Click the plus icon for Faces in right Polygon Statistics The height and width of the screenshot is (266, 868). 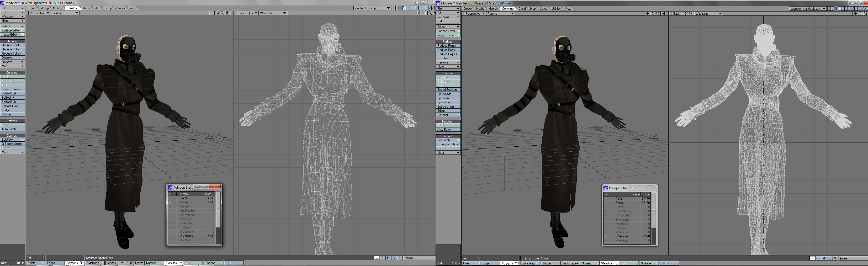tap(606, 203)
